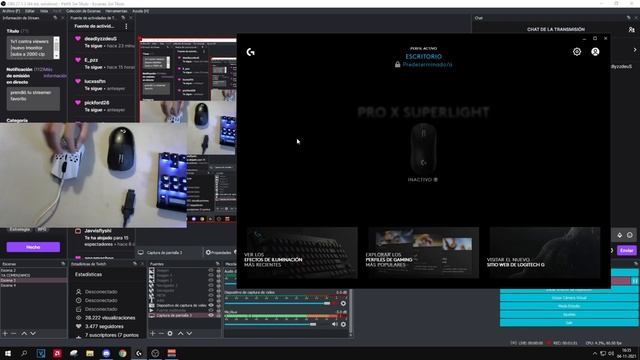The width and height of the screenshot is (640, 360).
Task: Click the go-live notification text field
Action: pos(33,98)
